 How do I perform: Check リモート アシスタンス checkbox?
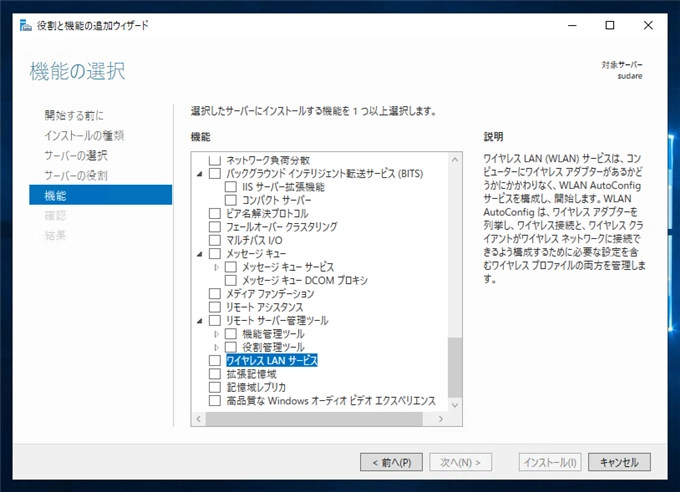point(215,307)
